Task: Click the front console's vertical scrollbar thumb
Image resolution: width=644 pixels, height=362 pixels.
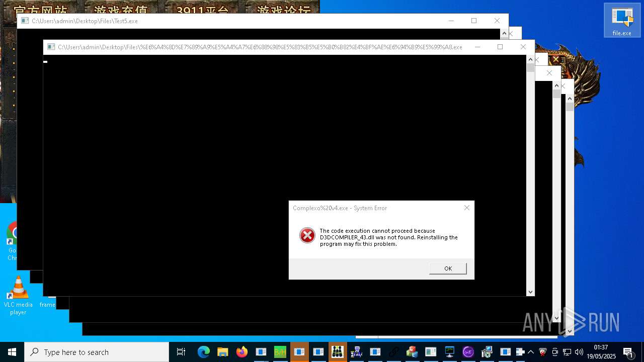Action: [x=530, y=67]
